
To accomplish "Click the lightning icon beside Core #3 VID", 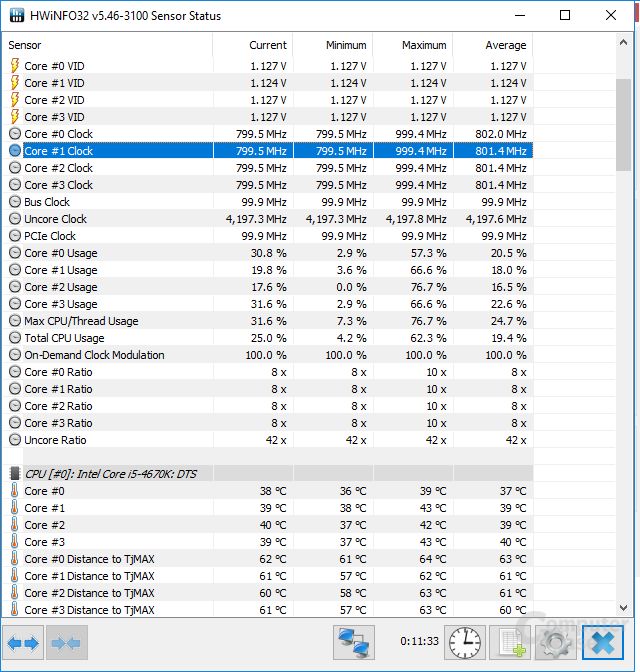I will pyautogui.click(x=15, y=117).
